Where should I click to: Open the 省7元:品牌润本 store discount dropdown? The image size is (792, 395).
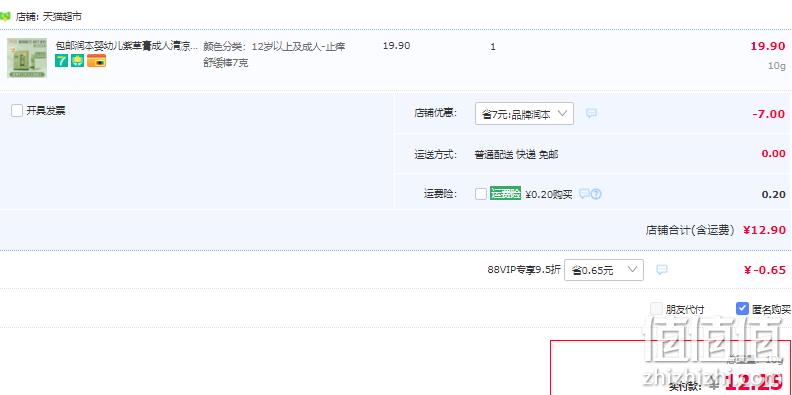coord(524,114)
